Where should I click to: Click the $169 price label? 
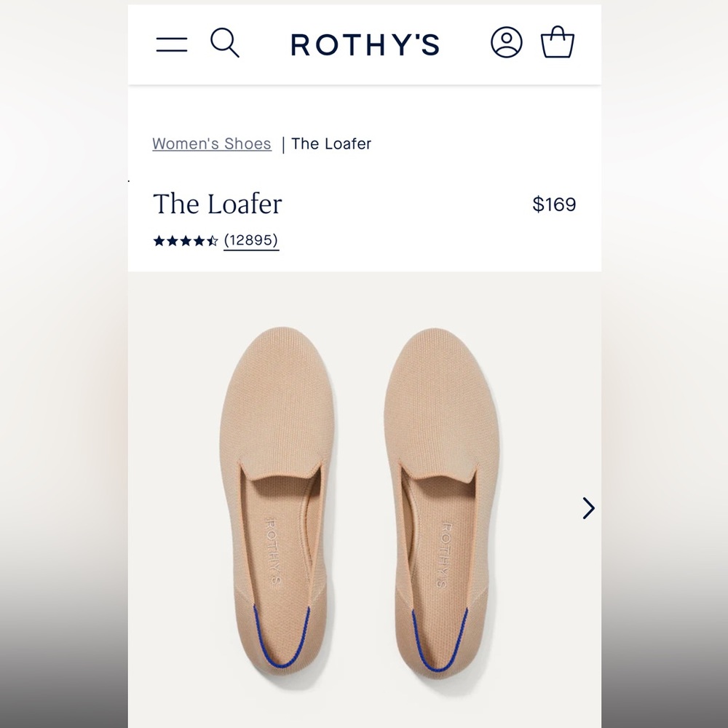pos(555,205)
